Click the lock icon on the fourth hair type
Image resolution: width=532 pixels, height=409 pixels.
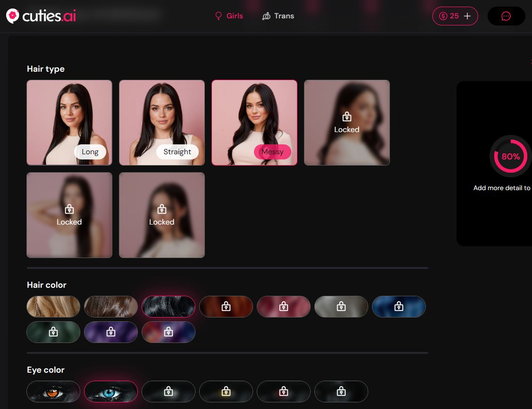[x=347, y=116]
